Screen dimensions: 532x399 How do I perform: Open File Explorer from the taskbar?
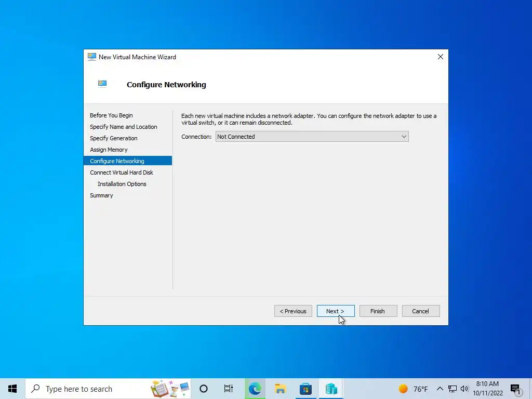[x=280, y=389]
